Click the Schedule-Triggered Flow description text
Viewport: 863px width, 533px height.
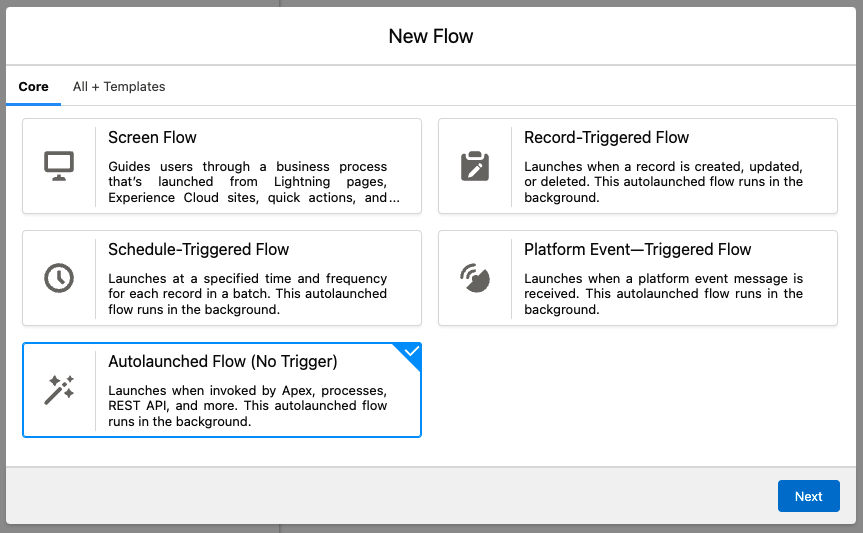pyautogui.click(x=248, y=293)
